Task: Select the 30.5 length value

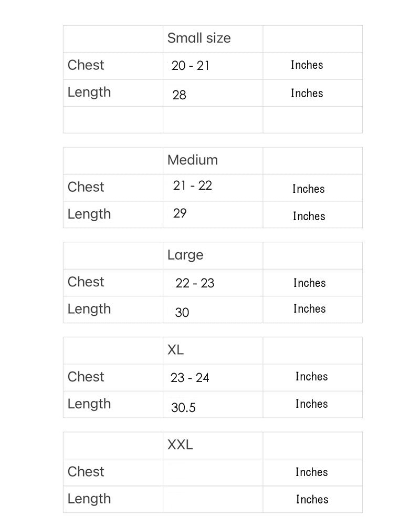Action: [183, 408]
